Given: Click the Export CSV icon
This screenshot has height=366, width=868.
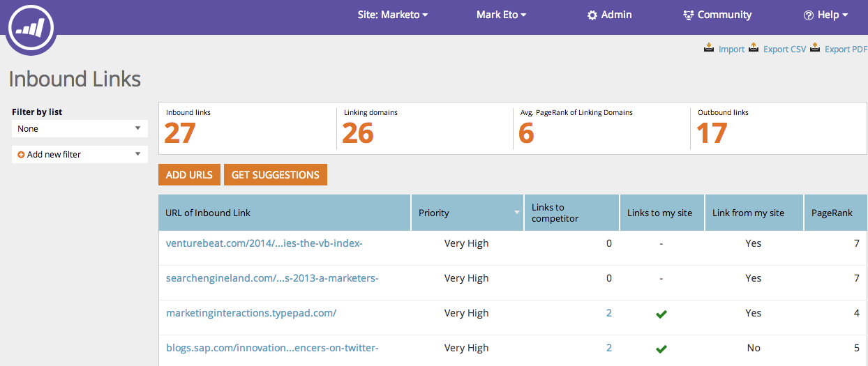Looking at the screenshot, I should coord(754,48).
